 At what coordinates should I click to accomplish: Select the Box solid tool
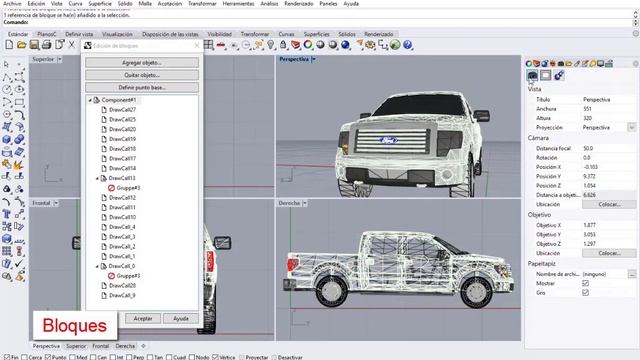(x=7, y=139)
